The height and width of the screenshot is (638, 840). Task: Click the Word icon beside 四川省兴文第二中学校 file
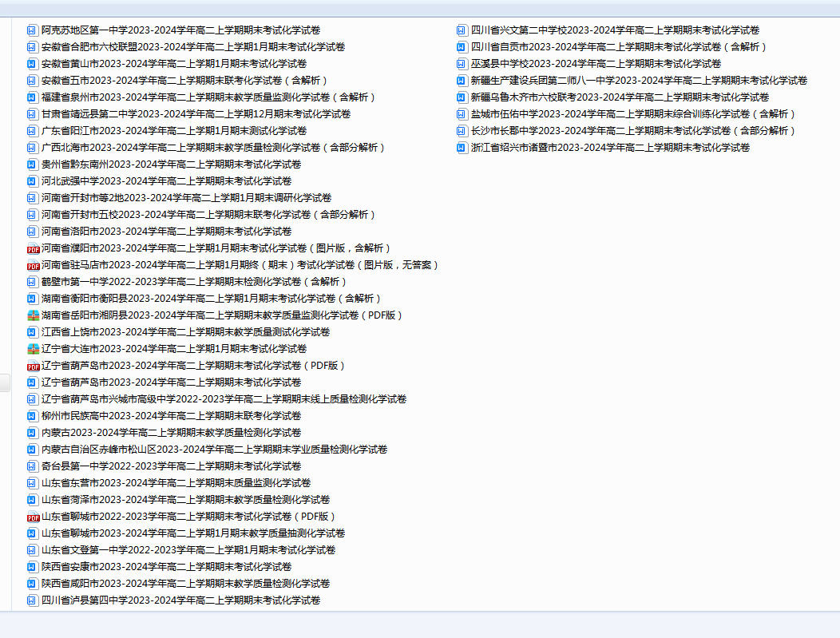[x=462, y=30]
